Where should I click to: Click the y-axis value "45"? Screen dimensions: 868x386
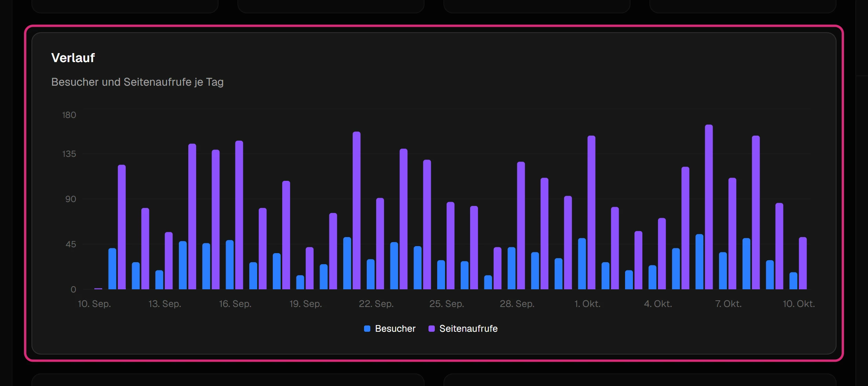point(71,244)
